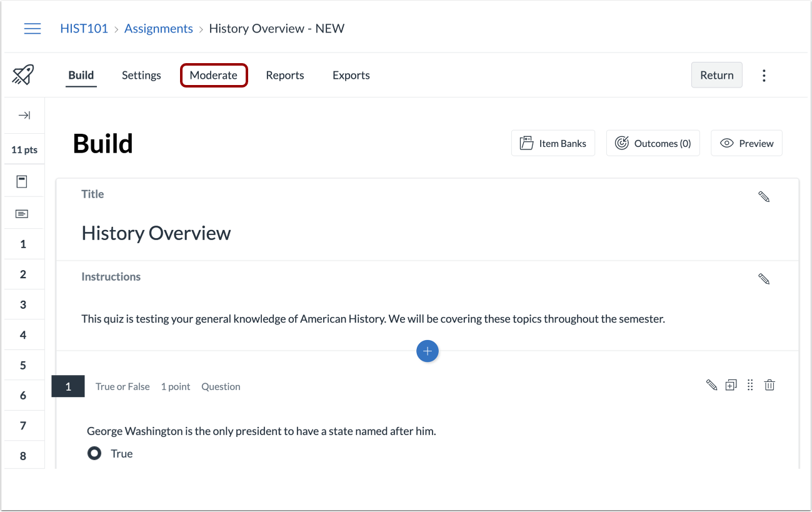Switch to the Build tab

pyautogui.click(x=81, y=75)
